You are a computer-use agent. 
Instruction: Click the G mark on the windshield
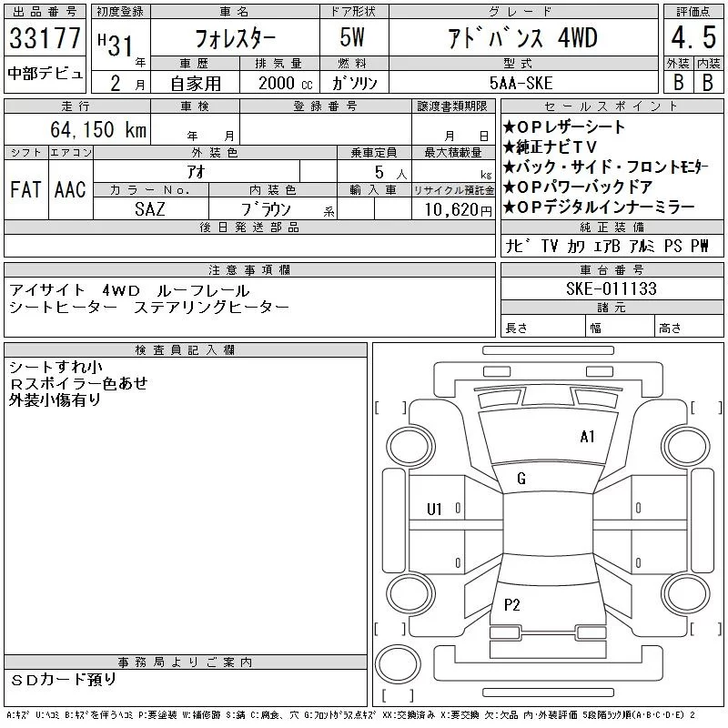[521, 479]
